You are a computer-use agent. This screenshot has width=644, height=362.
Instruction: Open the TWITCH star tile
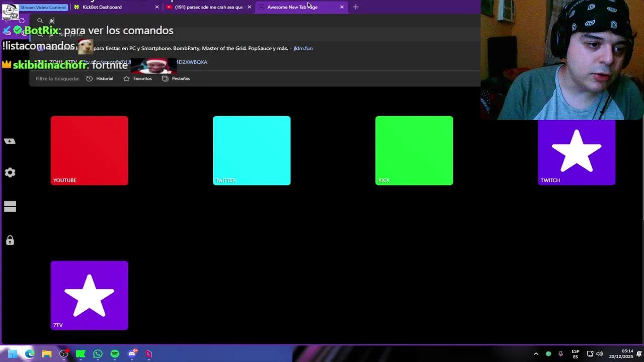coord(577,151)
